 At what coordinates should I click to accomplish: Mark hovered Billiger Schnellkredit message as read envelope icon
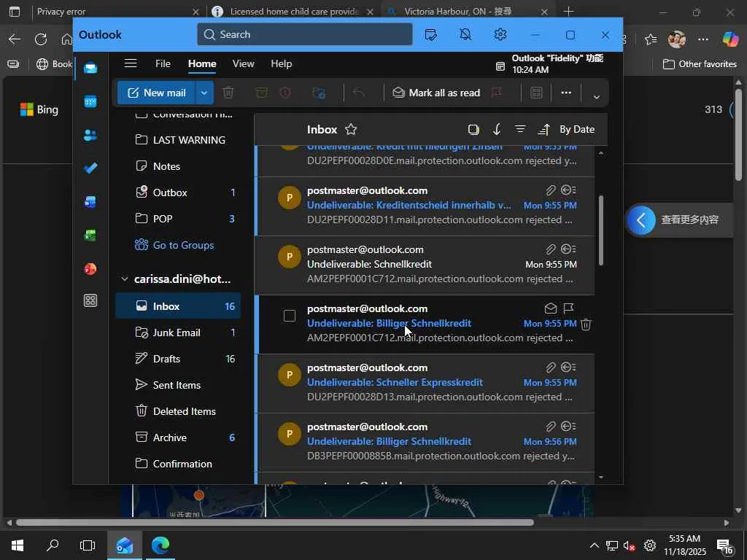click(x=551, y=308)
